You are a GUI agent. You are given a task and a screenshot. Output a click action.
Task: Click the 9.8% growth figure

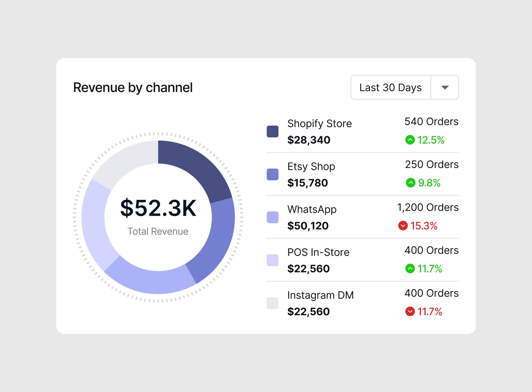(429, 183)
